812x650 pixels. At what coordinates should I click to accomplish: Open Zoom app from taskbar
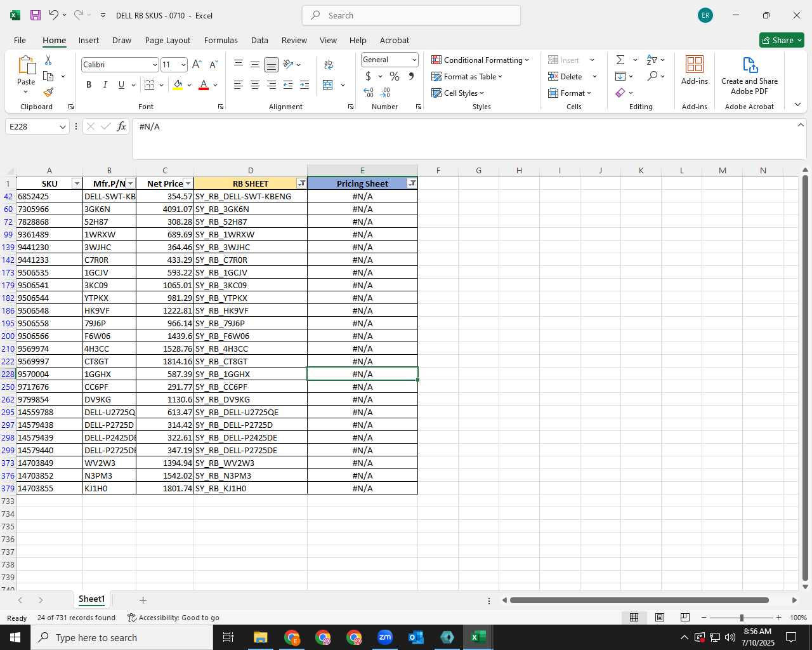coord(385,637)
